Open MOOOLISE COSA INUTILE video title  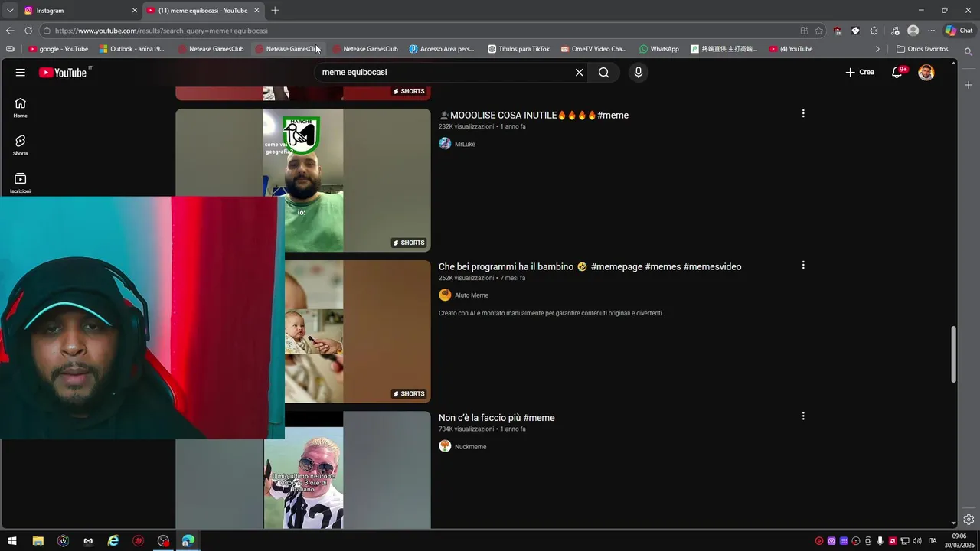(534, 116)
